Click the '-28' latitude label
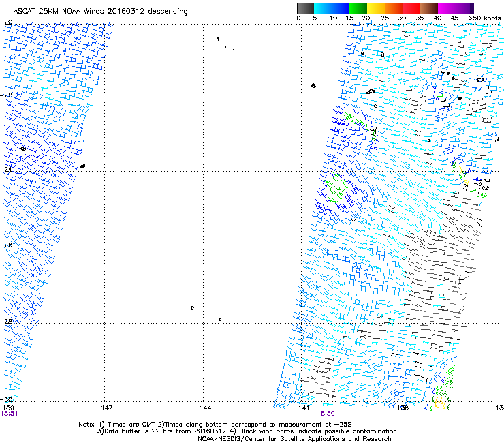 (6, 322)
